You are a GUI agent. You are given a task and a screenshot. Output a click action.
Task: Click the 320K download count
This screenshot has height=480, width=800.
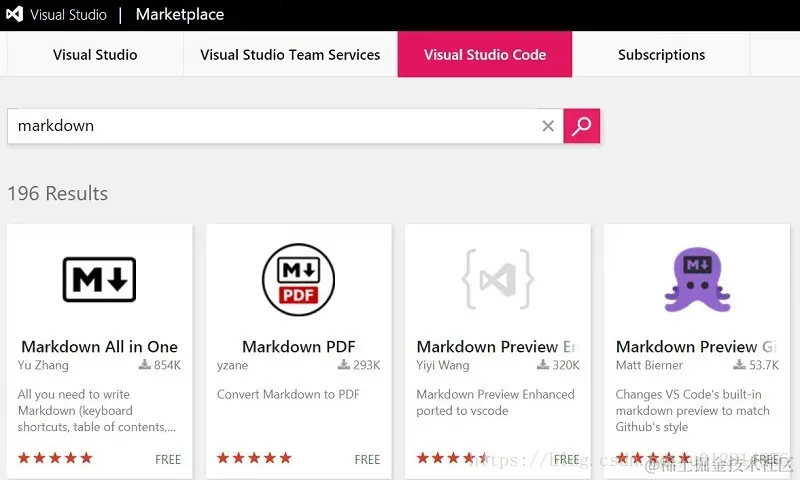pos(566,365)
